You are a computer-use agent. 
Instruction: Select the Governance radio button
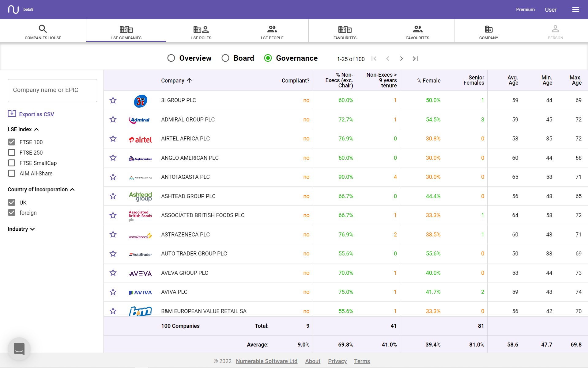tap(268, 58)
